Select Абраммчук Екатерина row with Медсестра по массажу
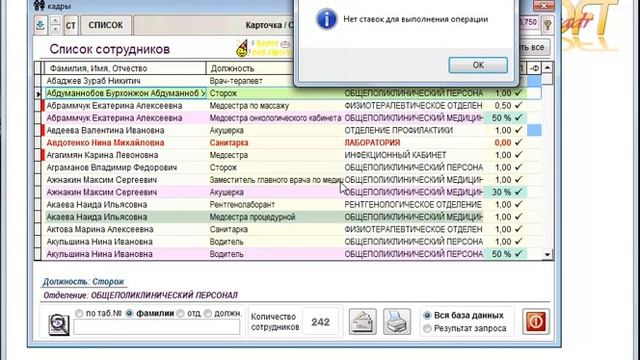 [293, 106]
